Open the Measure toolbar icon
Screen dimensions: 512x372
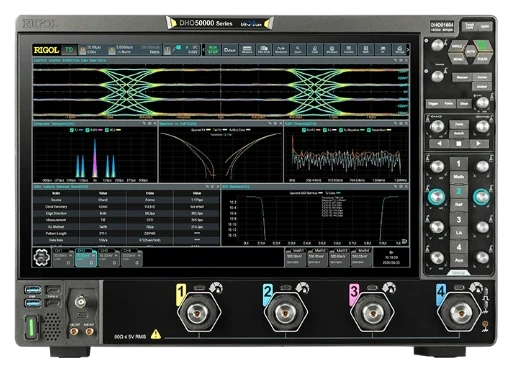pyautogui.click(x=247, y=50)
